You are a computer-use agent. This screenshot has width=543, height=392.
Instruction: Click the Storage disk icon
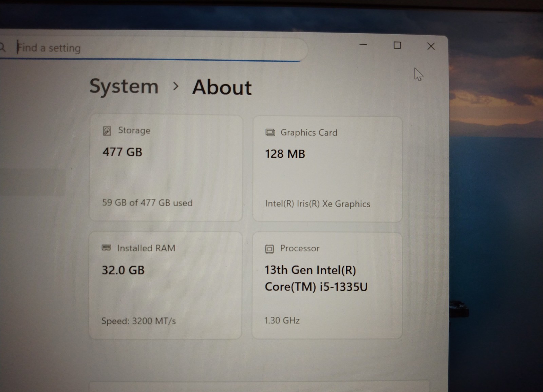click(x=107, y=131)
